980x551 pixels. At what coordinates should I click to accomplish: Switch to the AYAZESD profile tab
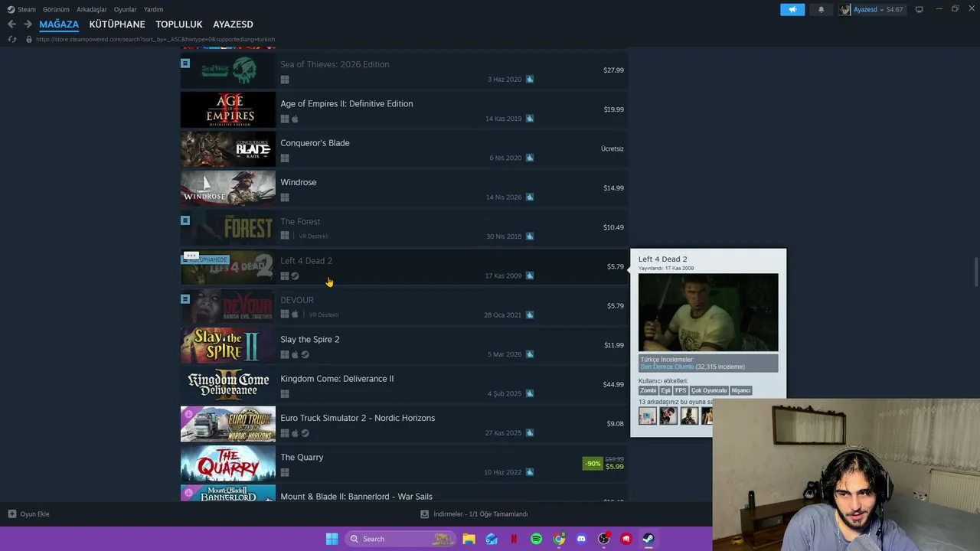click(233, 24)
